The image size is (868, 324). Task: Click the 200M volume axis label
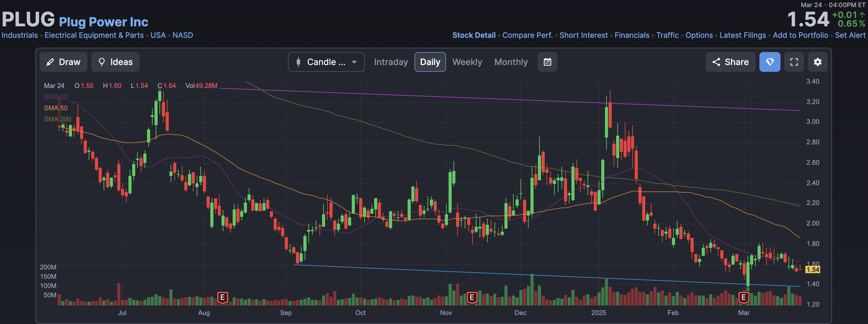click(48, 267)
